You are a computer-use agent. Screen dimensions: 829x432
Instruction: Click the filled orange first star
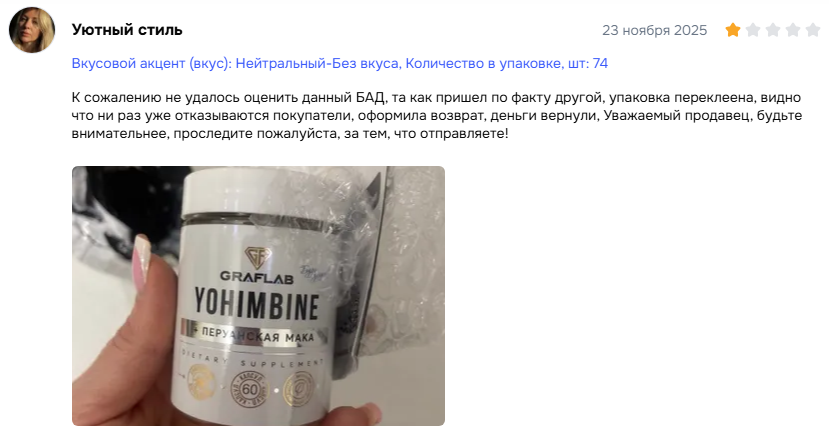coord(733,30)
